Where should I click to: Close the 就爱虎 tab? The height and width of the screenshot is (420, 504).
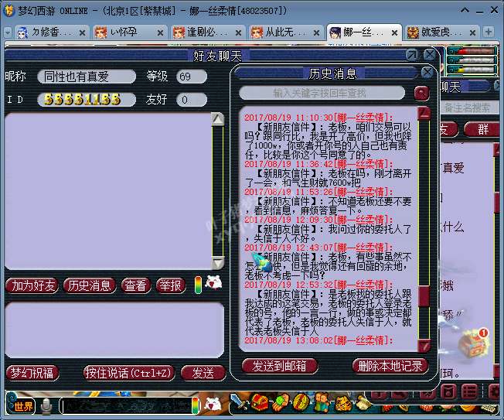click(x=472, y=32)
